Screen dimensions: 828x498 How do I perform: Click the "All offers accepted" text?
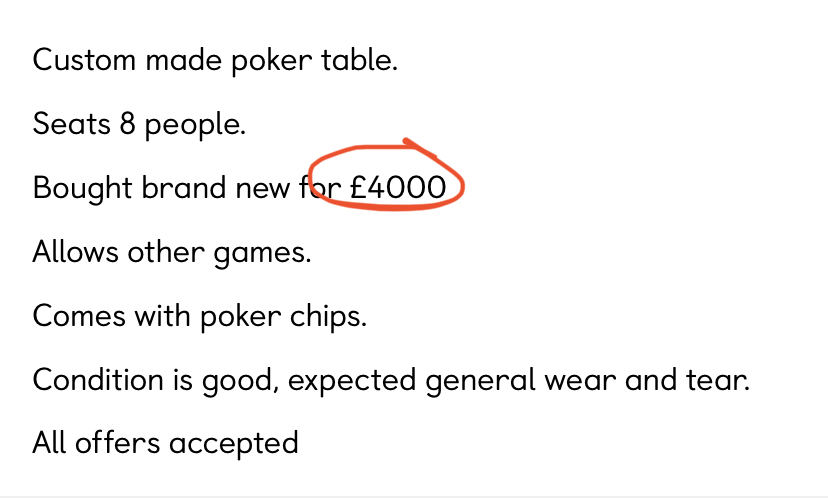click(165, 442)
